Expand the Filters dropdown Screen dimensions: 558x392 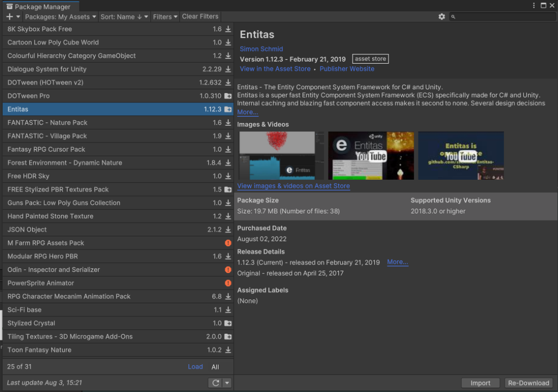point(165,17)
